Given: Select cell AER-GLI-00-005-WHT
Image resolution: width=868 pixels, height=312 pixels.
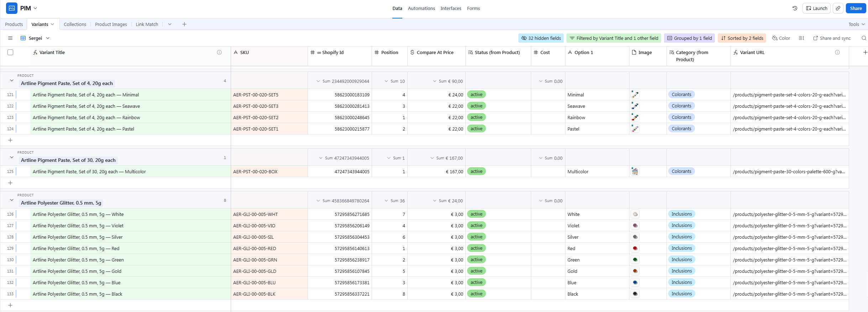Looking at the screenshot, I should pos(269,214).
